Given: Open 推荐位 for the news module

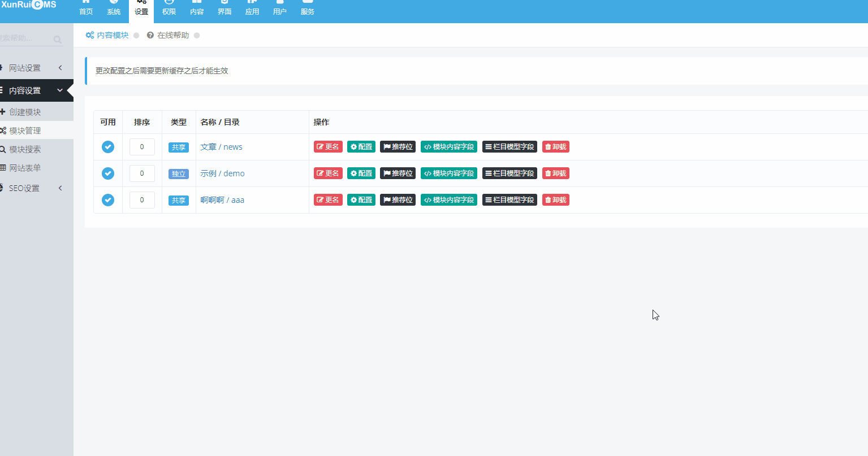Looking at the screenshot, I should (398, 147).
